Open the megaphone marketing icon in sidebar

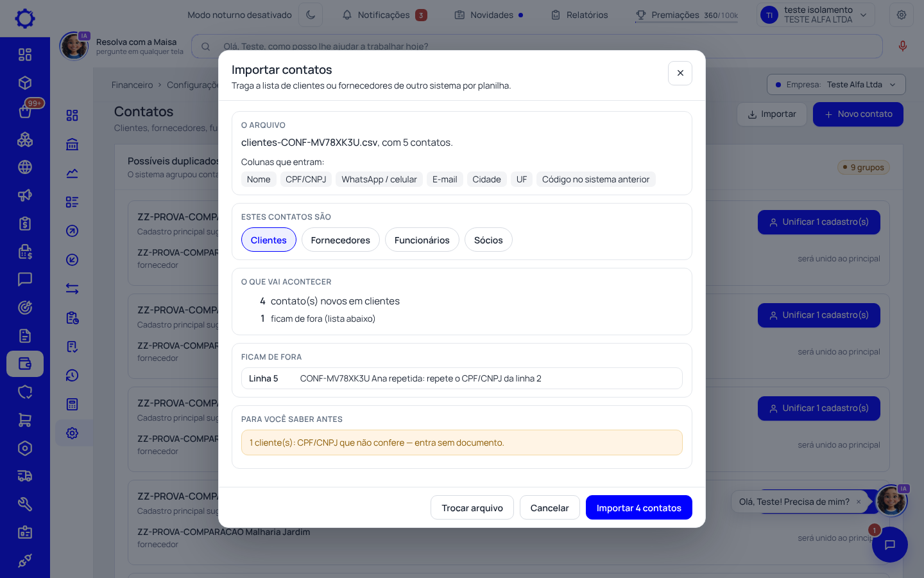click(25, 195)
